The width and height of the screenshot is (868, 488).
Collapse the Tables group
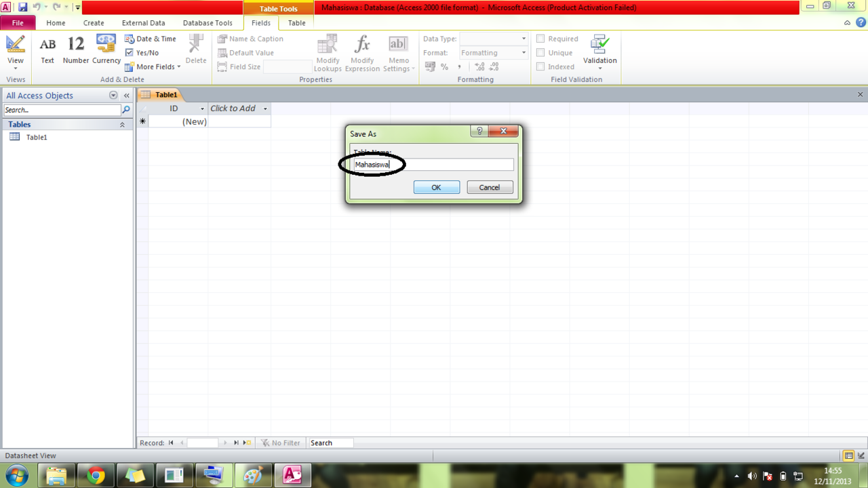point(122,125)
